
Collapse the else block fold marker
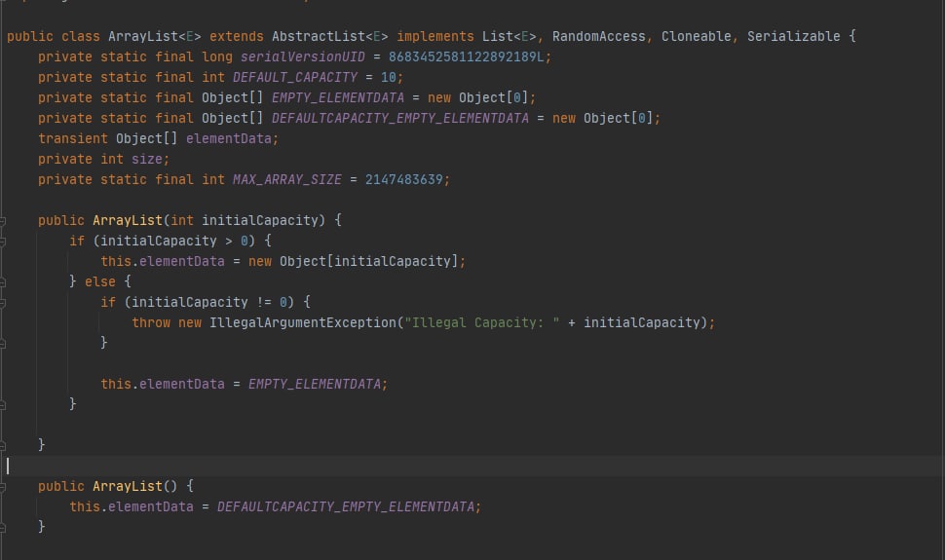[x=2, y=282]
